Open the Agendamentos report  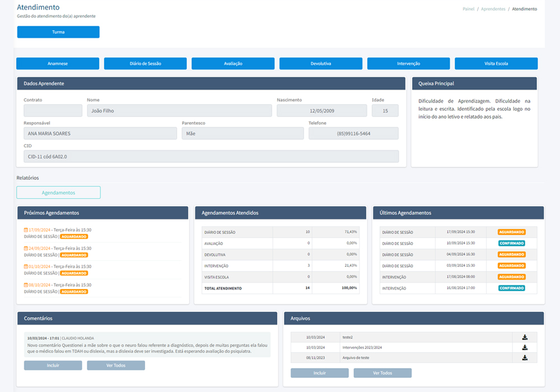[x=58, y=193]
